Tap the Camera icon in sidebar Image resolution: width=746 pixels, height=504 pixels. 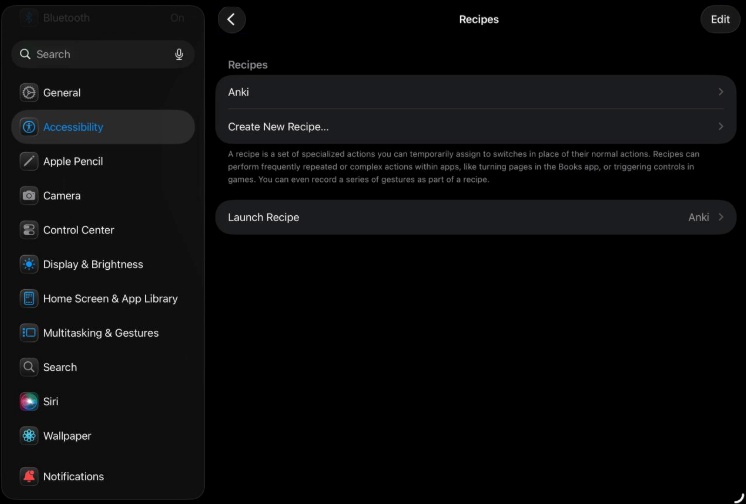[29, 196]
